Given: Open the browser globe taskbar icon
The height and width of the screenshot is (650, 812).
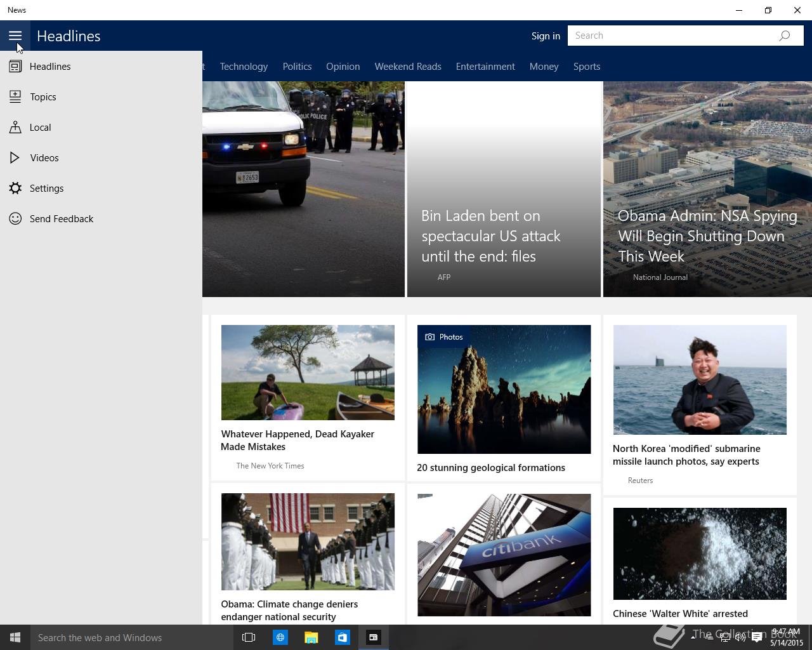Looking at the screenshot, I should point(280,637).
